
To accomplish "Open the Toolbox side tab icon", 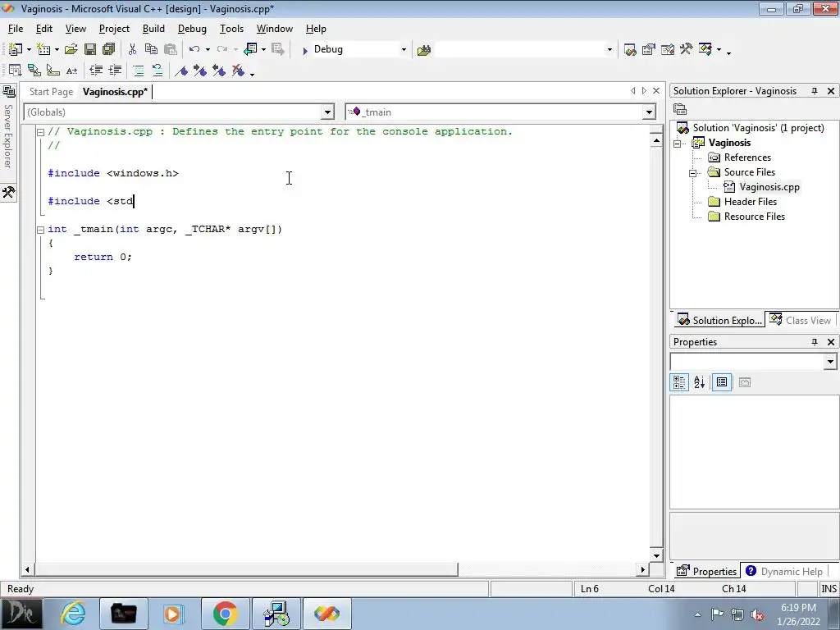I will [8, 192].
